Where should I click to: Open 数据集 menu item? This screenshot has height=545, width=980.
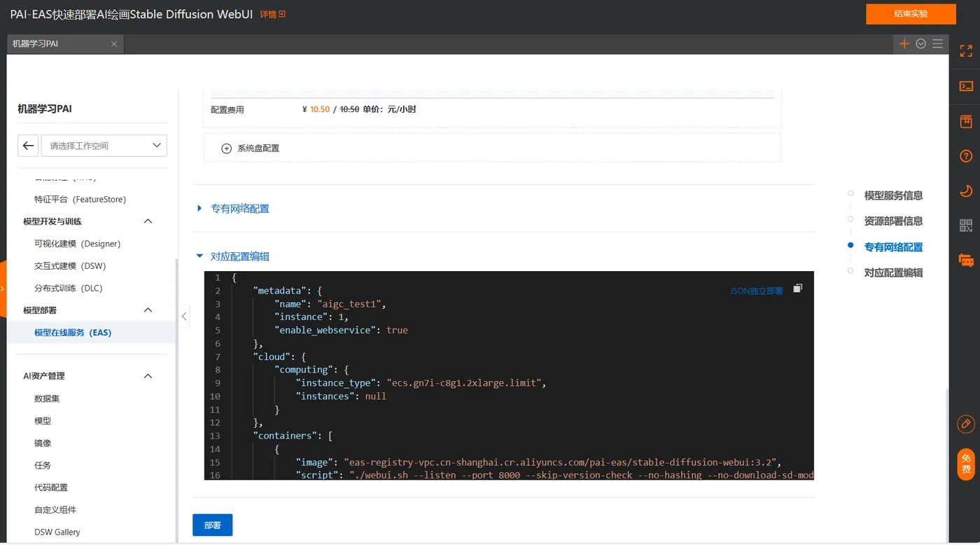47,399
